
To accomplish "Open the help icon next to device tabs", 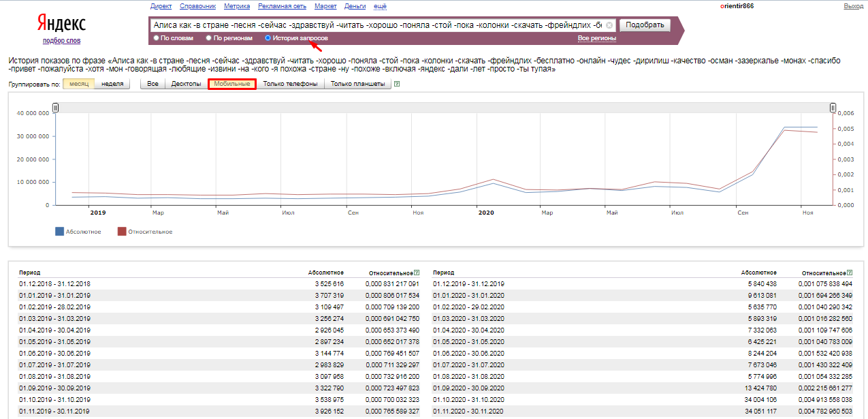I will [397, 84].
